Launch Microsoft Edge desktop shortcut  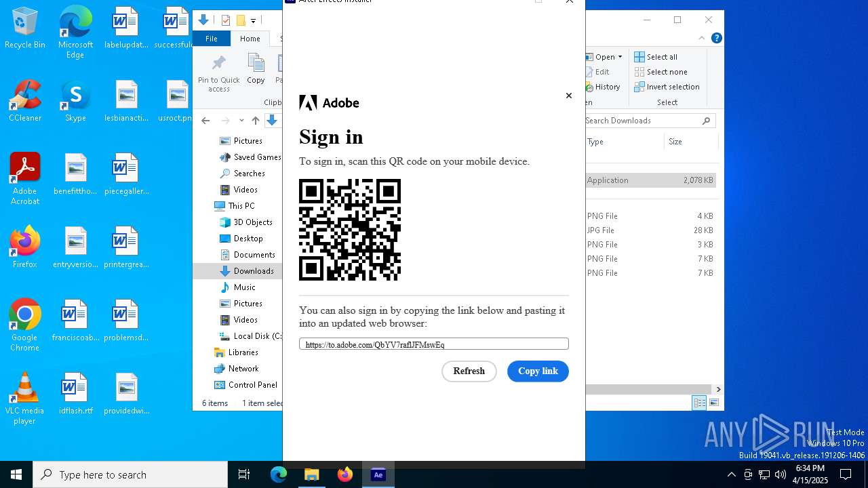[x=75, y=33]
